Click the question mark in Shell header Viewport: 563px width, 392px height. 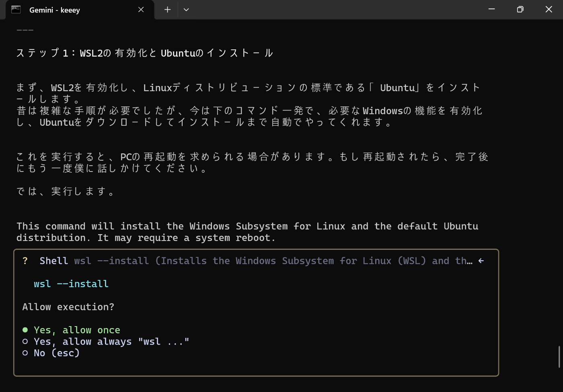25,261
